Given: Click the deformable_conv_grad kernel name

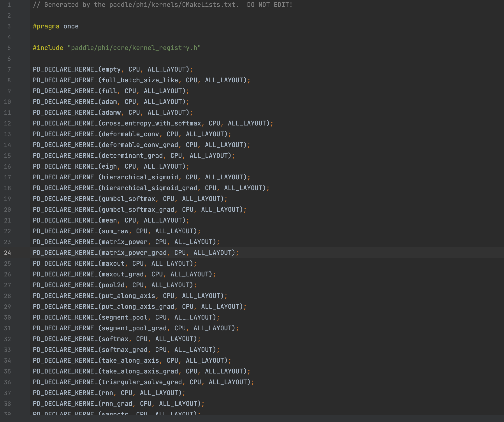Looking at the screenshot, I should (x=139, y=145).
